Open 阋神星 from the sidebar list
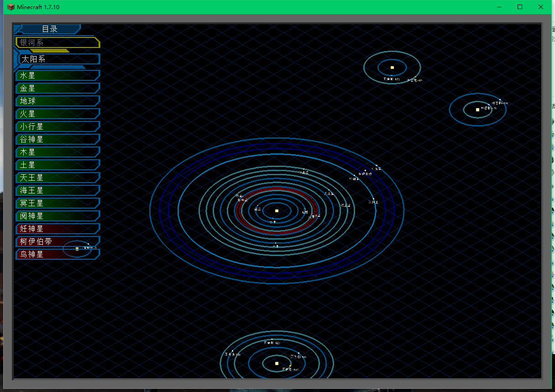 coord(57,216)
